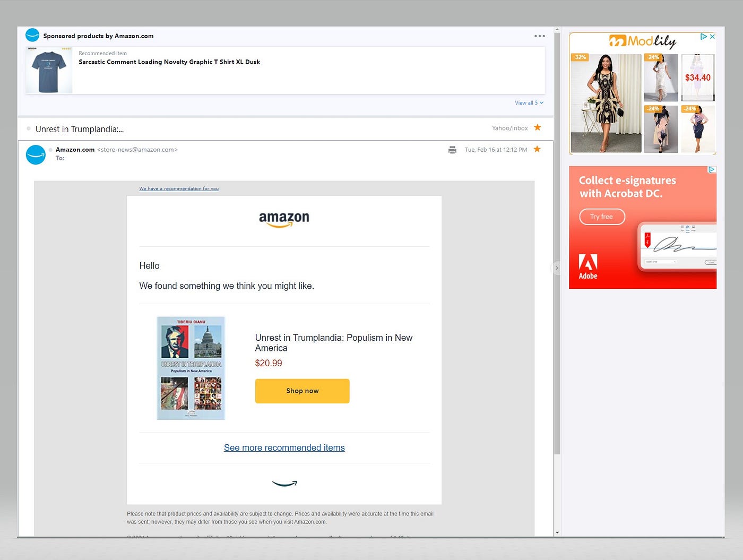Open the -32% black patterned dress ad image
The width and height of the screenshot is (743, 560).
606,103
